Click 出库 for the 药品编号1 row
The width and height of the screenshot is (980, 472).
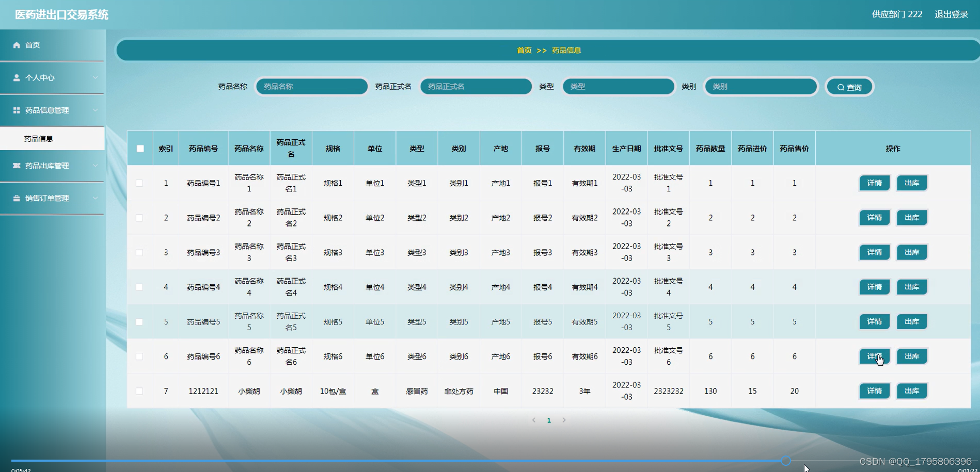pyautogui.click(x=912, y=183)
